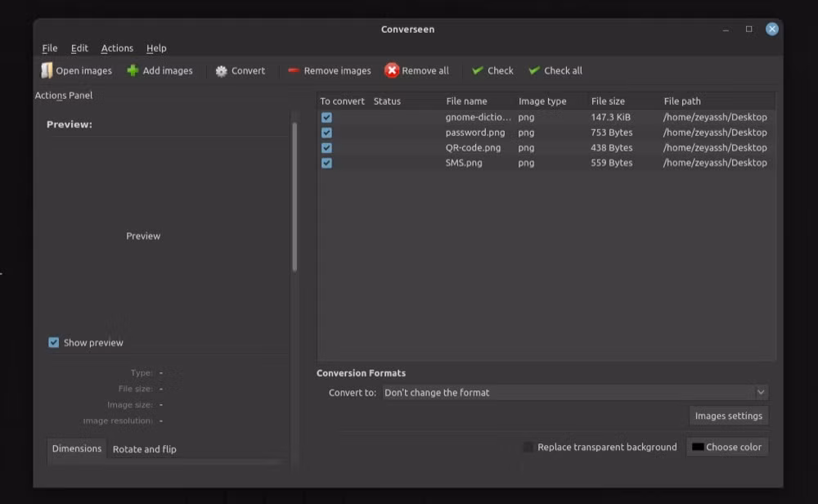Screen dimensions: 818x504
Task: Select the gnome-dictio... file name
Action: pyautogui.click(x=478, y=117)
